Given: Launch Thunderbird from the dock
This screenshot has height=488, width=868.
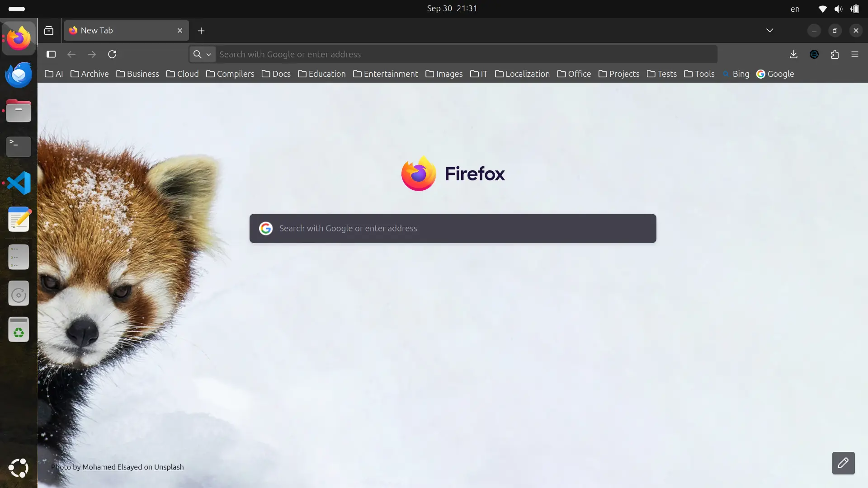Looking at the screenshot, I should (x=18, y=75).
